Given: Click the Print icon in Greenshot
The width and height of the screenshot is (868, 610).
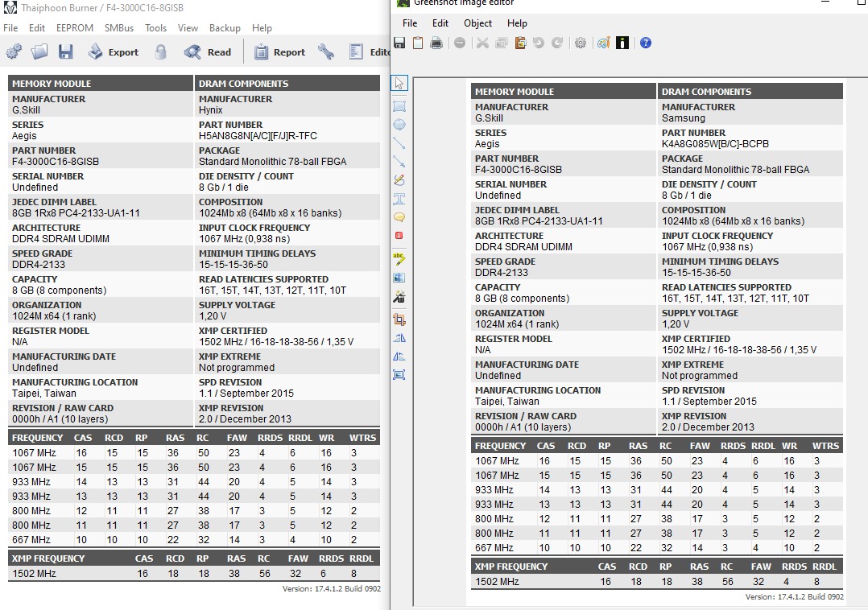Looking at the screenshot, I should point(436,43).
